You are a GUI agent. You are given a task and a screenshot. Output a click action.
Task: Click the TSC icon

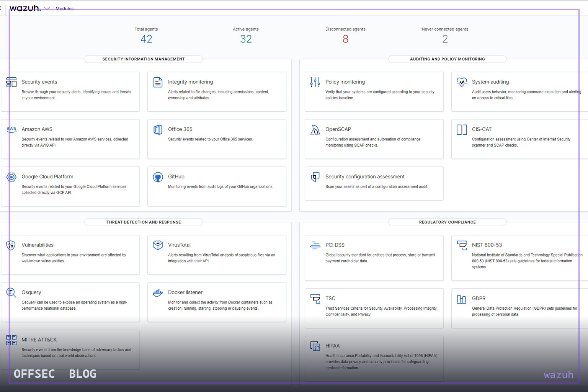(315, 299)
